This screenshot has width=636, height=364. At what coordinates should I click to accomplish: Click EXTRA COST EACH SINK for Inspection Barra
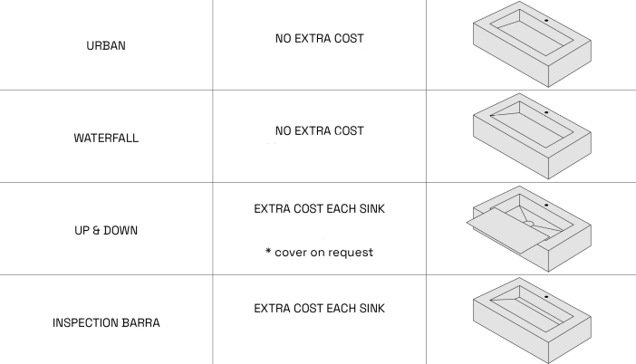[319, 309]
